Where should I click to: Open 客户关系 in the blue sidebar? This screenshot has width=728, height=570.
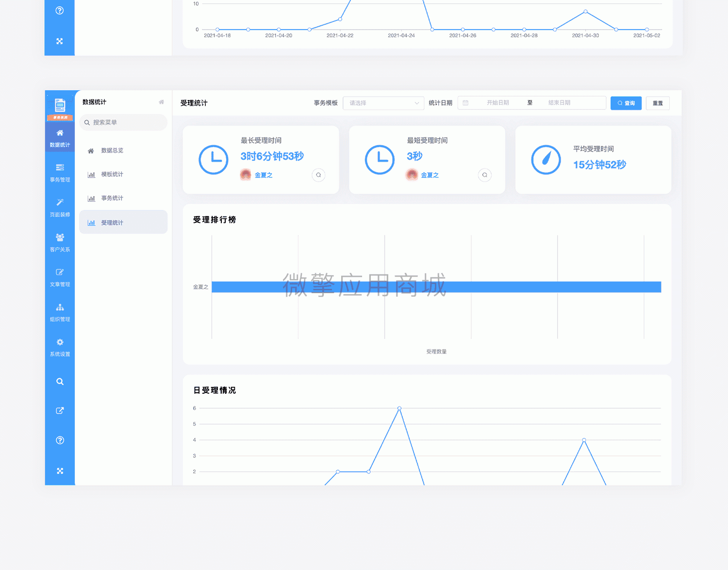60,243
